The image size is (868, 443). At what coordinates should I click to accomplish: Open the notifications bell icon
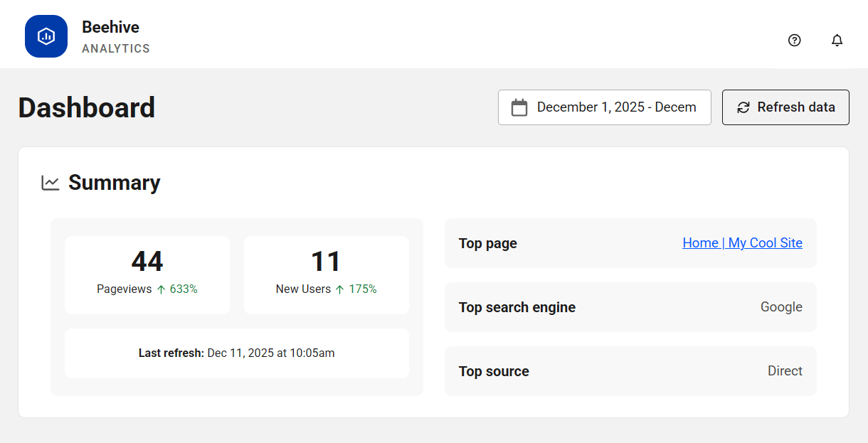[x=837, y=41]
